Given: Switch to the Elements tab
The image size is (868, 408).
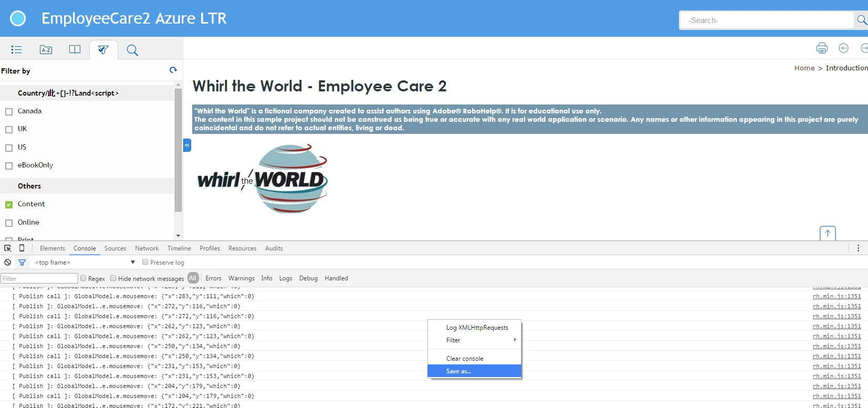Looking at the screenshot, I should click(x=53, y=248).
